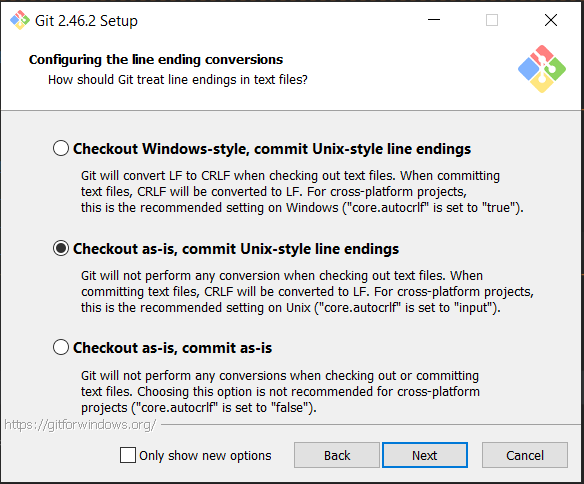Select the Checkout Windows-style radio button
The width and height of the screenshot is (584, 484).
click(61, 148)
